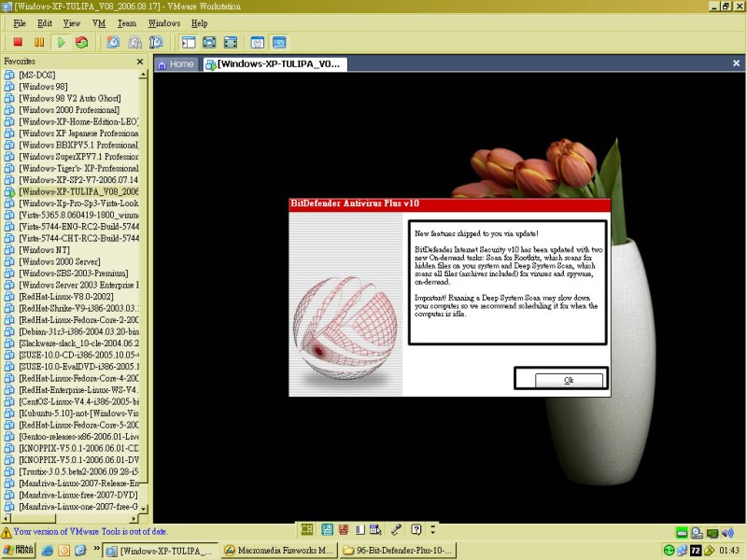Click the grayed Revert to snapshot icon
747x560 pixels.
coord(134,42)
